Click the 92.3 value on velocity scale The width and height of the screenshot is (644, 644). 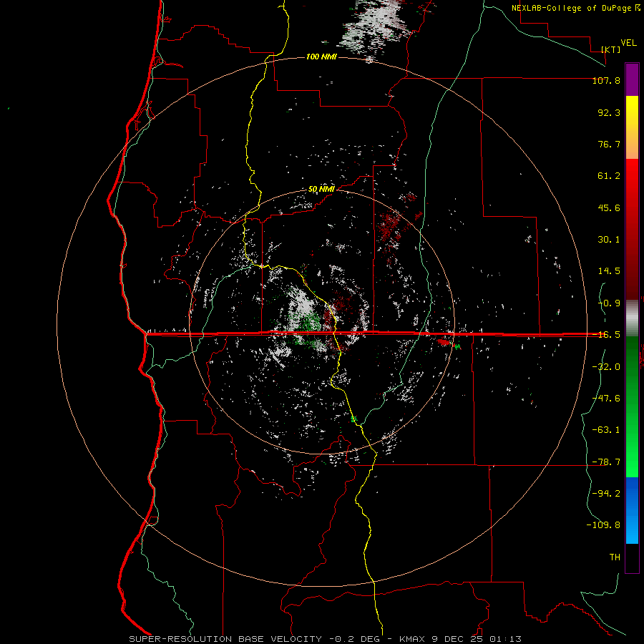[609, 112]
